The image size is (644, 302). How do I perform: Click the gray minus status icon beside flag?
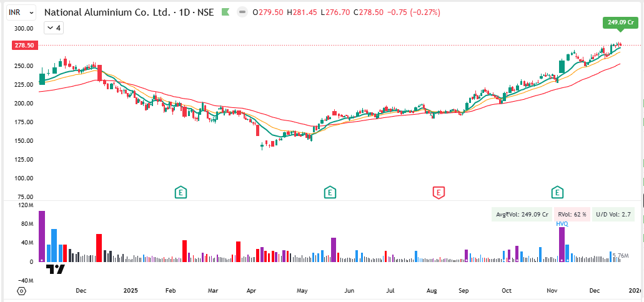click(x=242, y=12)
